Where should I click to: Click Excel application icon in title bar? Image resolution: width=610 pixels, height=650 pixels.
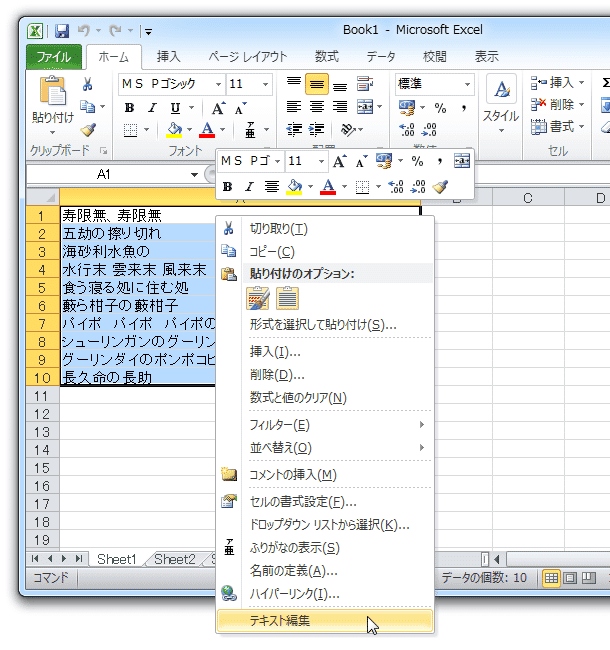[35, 31]
